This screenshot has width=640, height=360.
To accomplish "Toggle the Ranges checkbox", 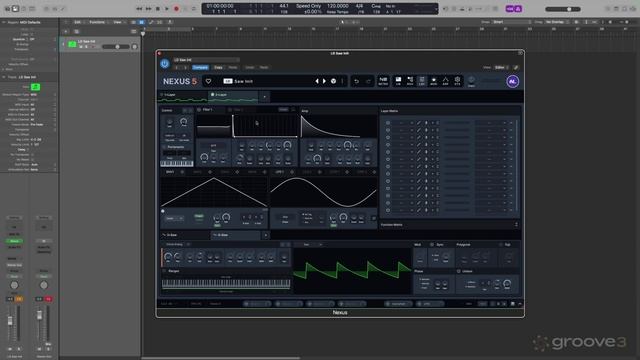I will pos(164,271).
